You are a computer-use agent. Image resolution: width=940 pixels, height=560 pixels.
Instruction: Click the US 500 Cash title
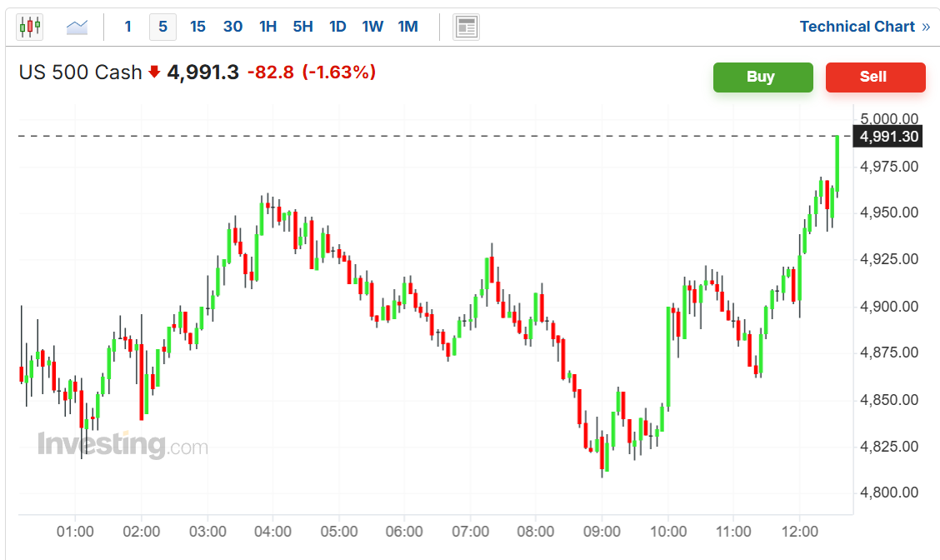coord(80,72)
